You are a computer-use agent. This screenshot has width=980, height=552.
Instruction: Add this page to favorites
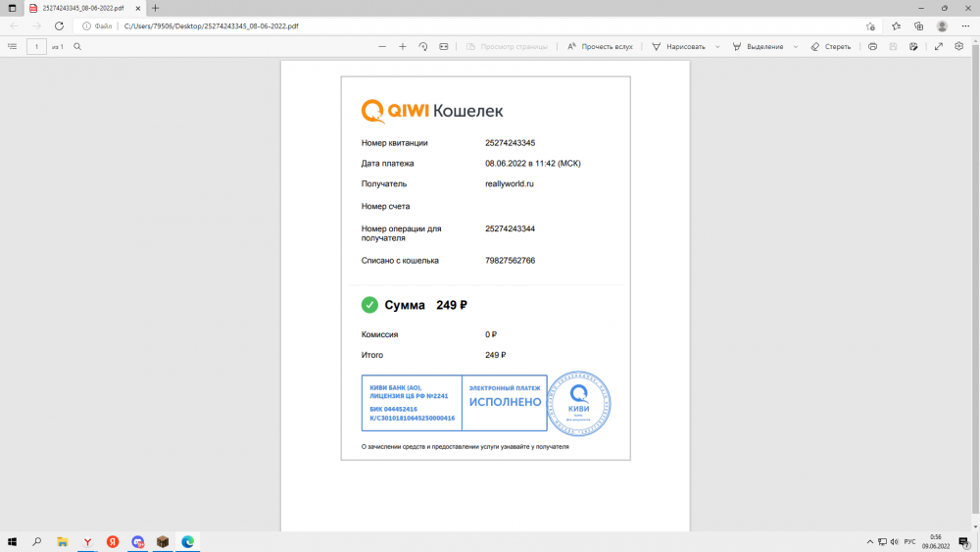tap(870, 26)
